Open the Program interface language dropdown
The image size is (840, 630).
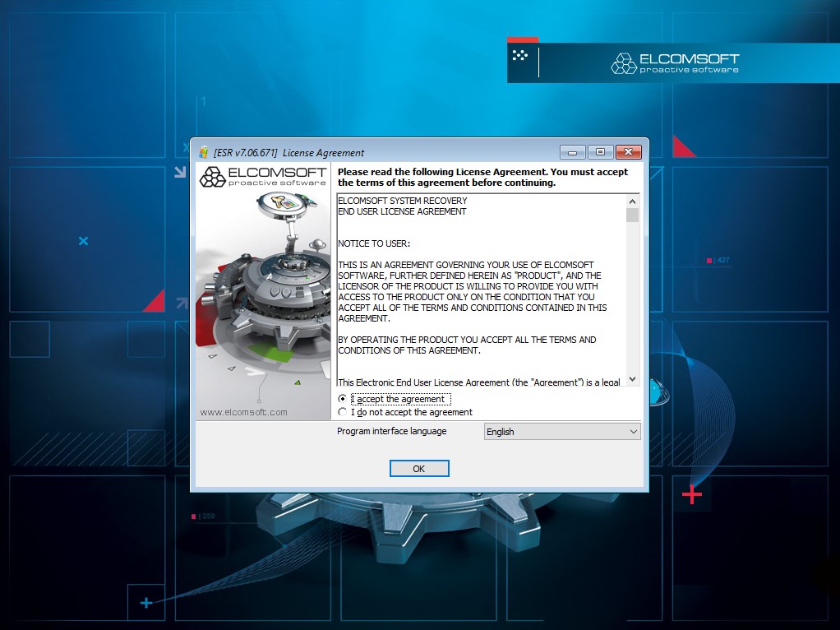tap(562, 432)
